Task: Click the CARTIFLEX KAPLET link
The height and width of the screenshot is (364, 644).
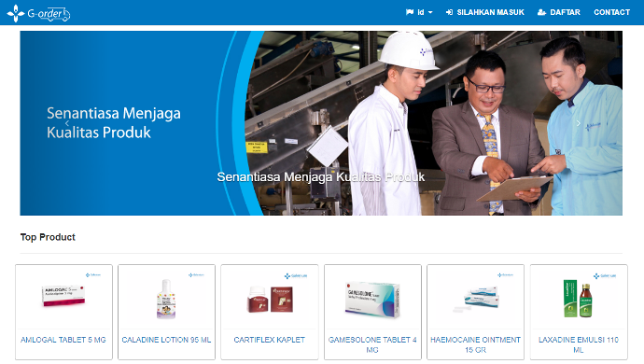Action: [x=270, y=340]
